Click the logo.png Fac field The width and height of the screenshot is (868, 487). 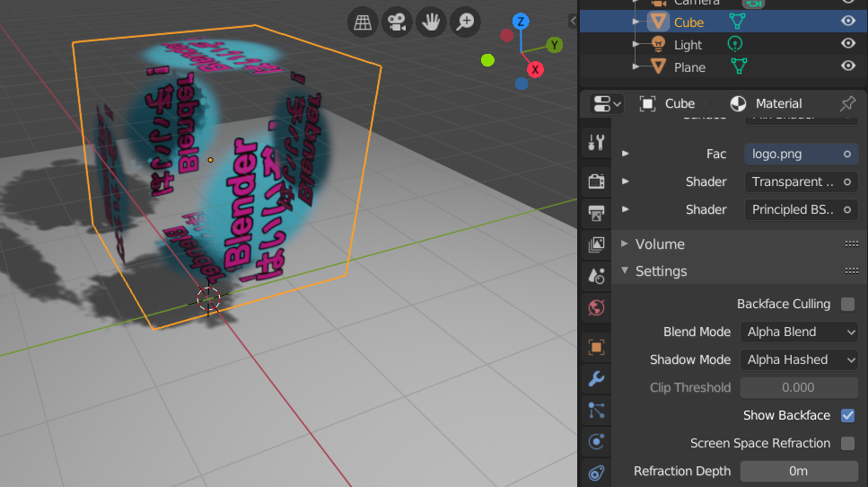coord(801,154)
